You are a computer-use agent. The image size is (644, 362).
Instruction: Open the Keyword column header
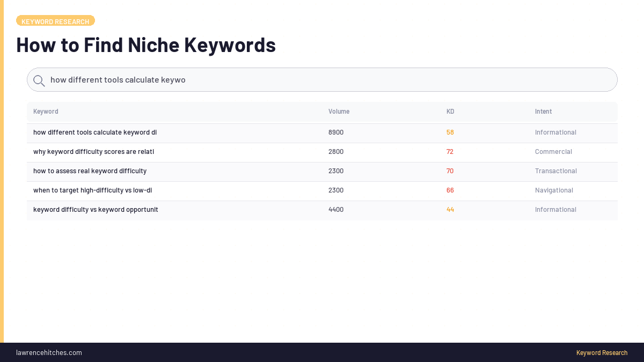click(x=46, y=111)
